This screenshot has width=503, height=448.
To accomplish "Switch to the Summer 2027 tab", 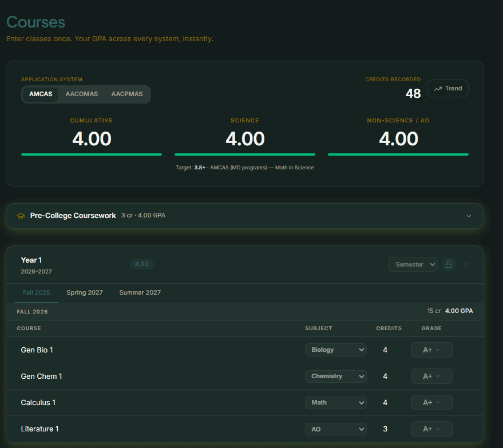I will [140, 292].
